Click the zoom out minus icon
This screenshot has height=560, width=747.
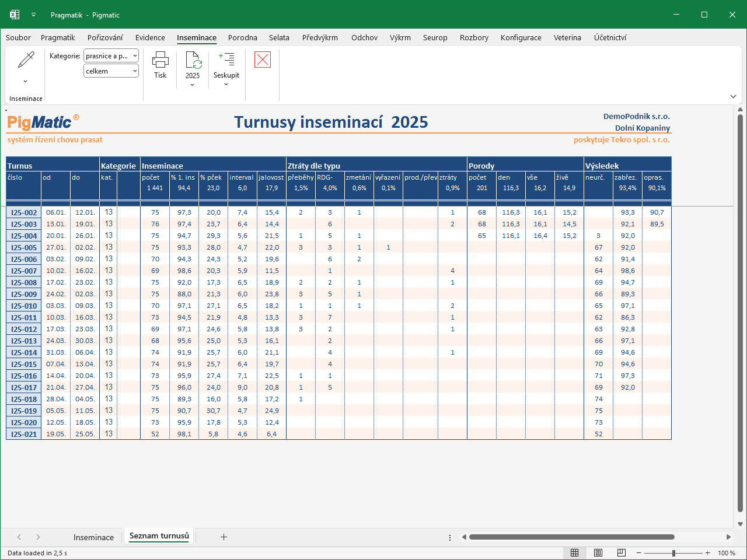639,552
